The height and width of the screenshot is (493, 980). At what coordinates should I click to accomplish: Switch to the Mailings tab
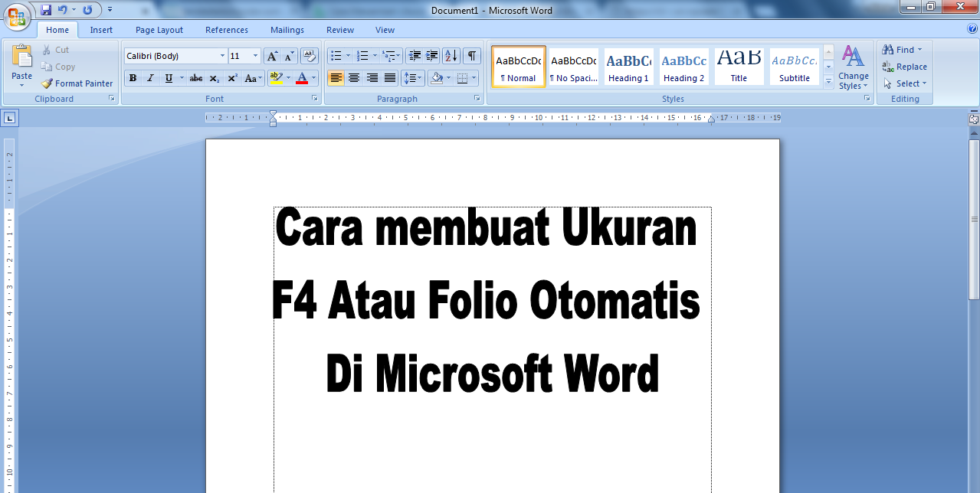287,30
